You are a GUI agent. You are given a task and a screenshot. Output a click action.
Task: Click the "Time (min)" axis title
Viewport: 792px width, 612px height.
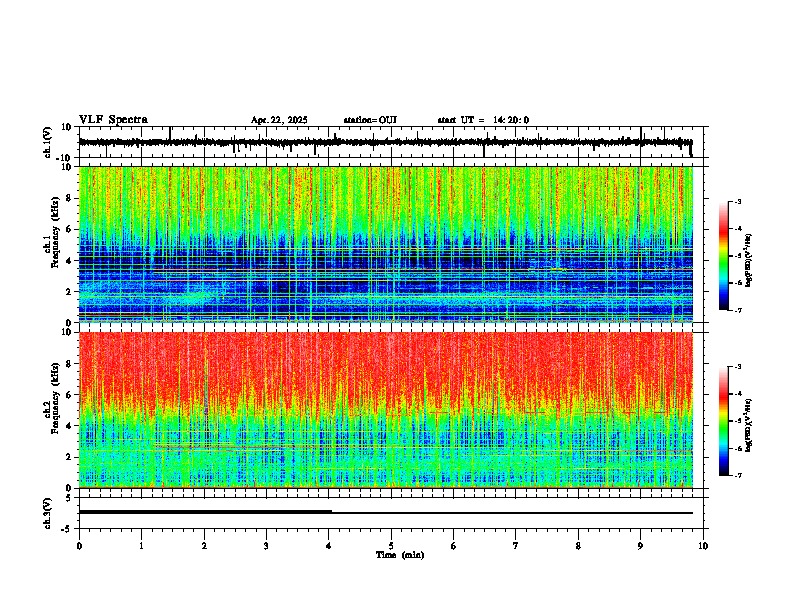400,555
